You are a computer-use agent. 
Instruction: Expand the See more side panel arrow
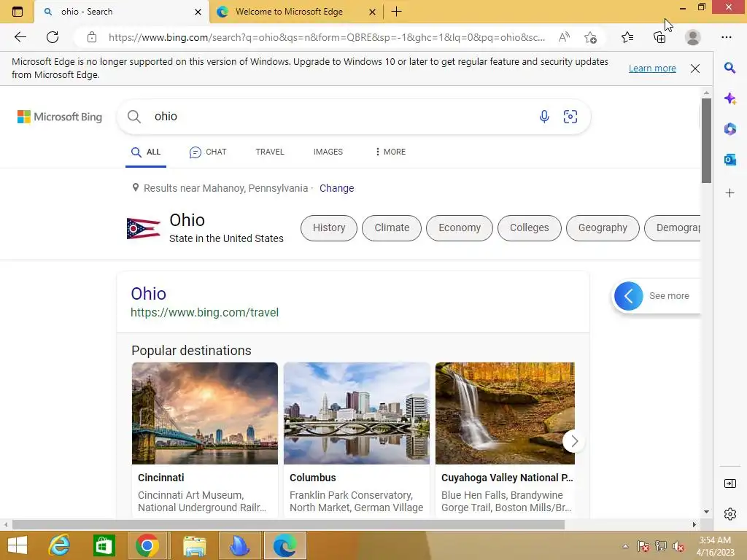pyautogui.click(x=628, y=296)
